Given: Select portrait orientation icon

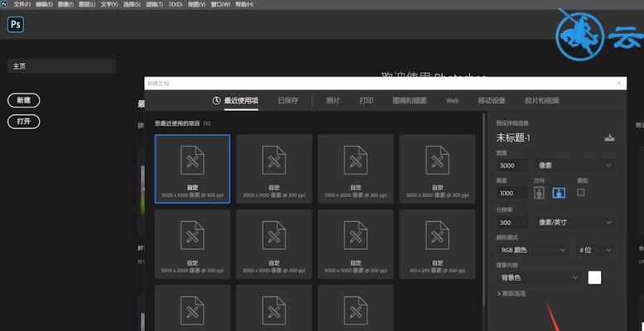Looking at the screenshot, I should pyautogui.click(x=539, y=193).
